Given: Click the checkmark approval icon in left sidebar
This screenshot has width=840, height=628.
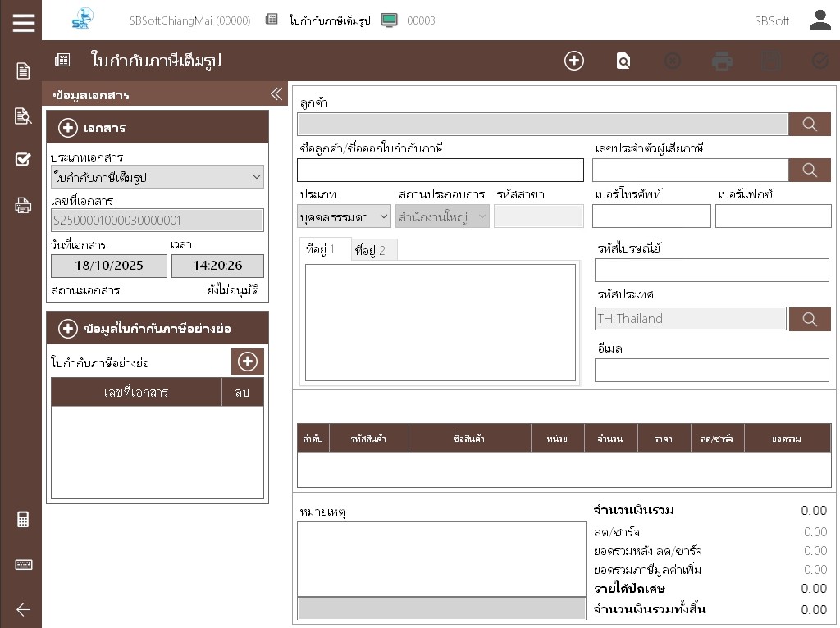Looking at the screenshot, I should click(x=23, y=160).
